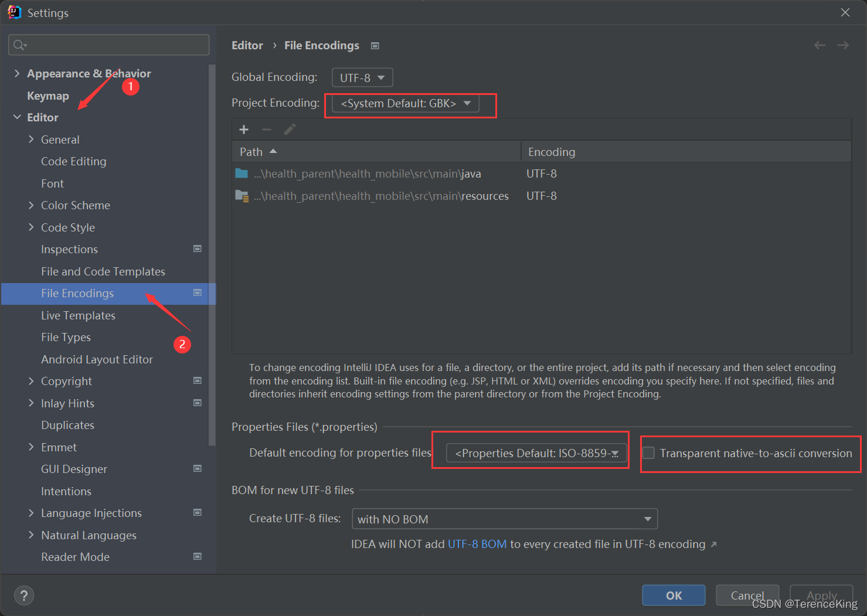Expand the Inlay Hints node
Screen dimensions: 867x616
point(31,403)
